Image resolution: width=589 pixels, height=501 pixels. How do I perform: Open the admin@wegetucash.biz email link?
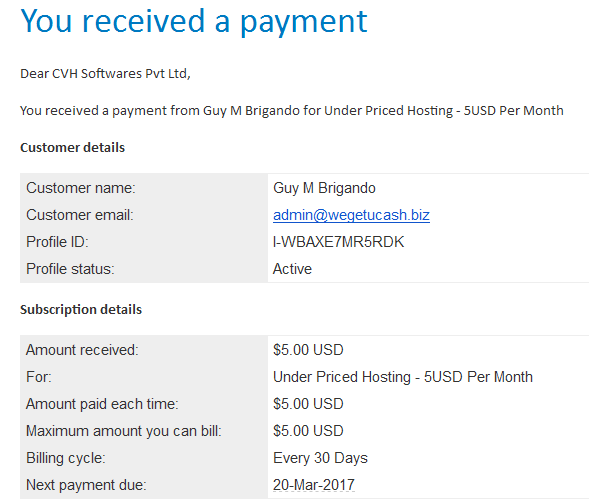(x=351, y=215)
